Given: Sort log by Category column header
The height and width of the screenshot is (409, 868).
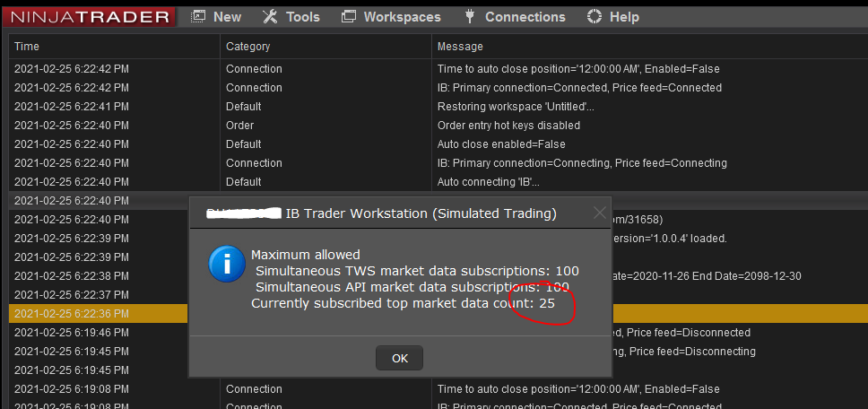Looking at the screenshot, I should point(247,47).
